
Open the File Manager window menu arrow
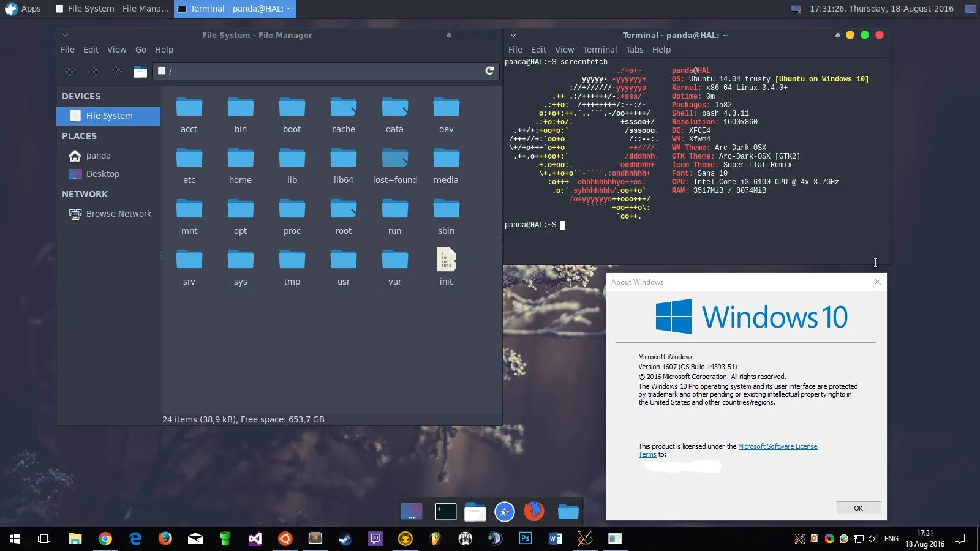click(x=66, y=35)
